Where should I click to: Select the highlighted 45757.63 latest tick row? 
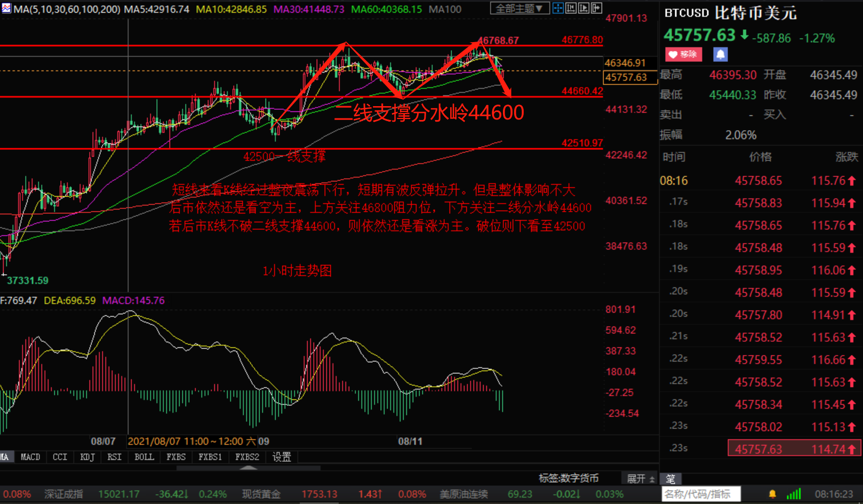point(794,449)
